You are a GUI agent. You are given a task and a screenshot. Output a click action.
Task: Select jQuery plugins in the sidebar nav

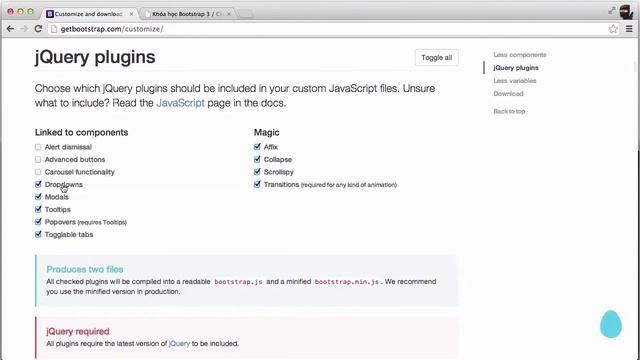point(516,68)
